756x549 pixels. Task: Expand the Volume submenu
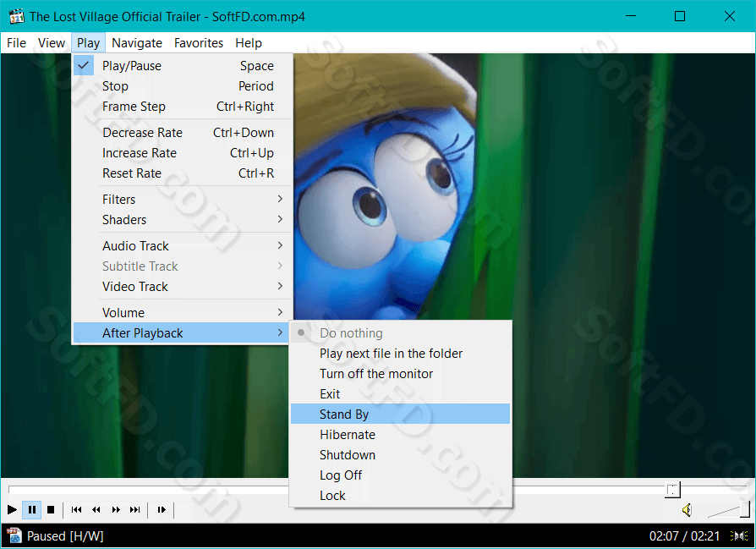(x=183, y=313)
